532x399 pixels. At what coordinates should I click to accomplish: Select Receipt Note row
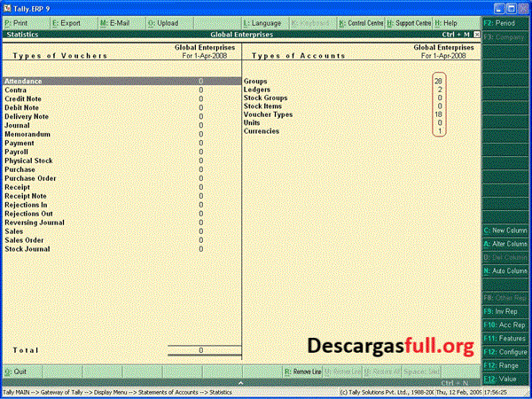121,196
